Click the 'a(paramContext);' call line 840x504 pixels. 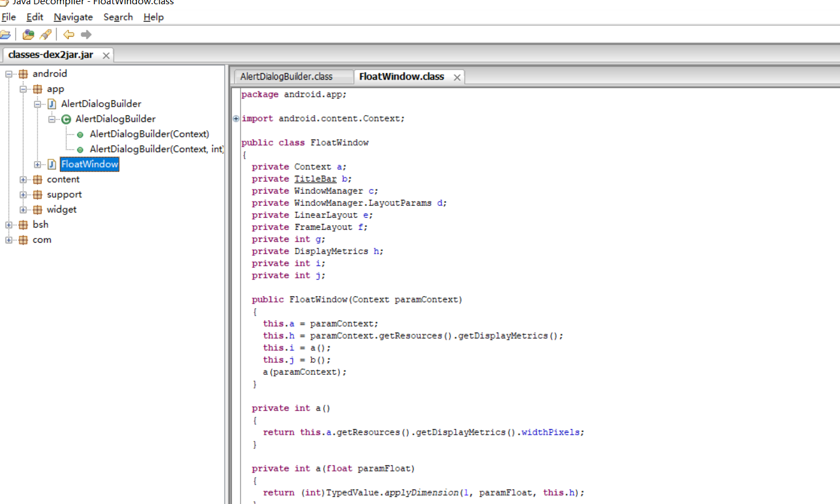coord(305,372)
